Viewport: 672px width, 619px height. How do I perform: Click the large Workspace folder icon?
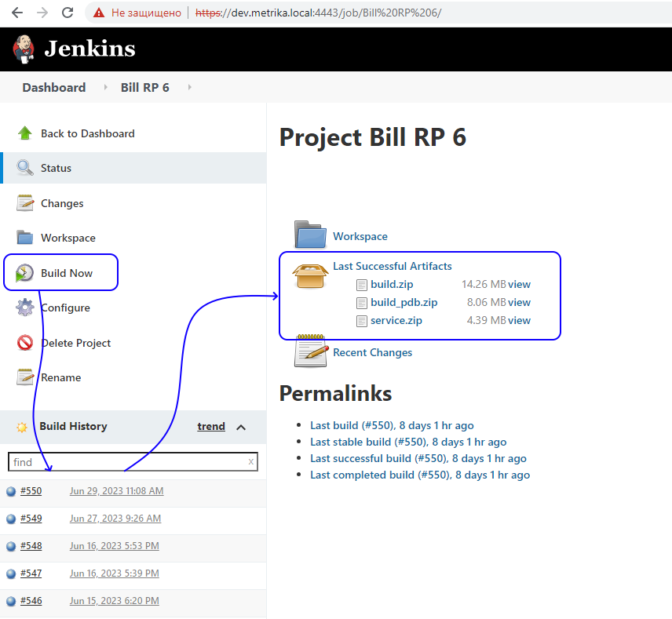point(310,235)
